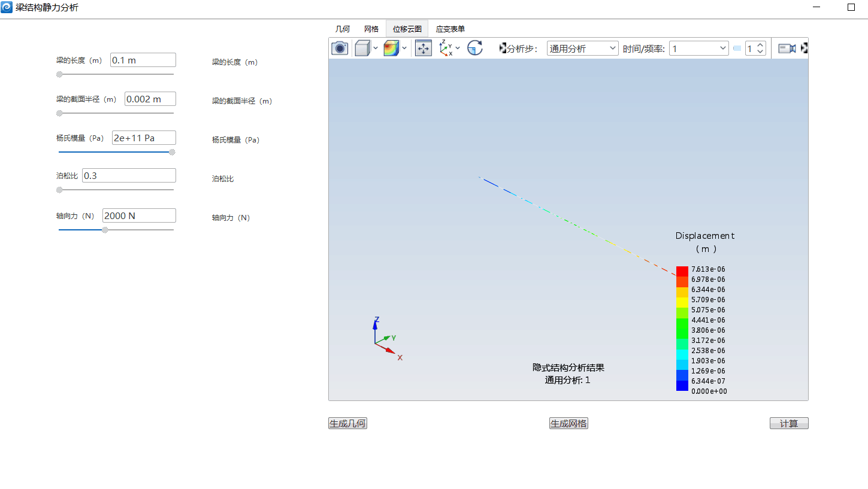The width and height of the screenshot is (868, 489).
Task: Click the dark blue legend swatch for 0.000e+00
Action: pyautogui.click(x=682, y=385)
